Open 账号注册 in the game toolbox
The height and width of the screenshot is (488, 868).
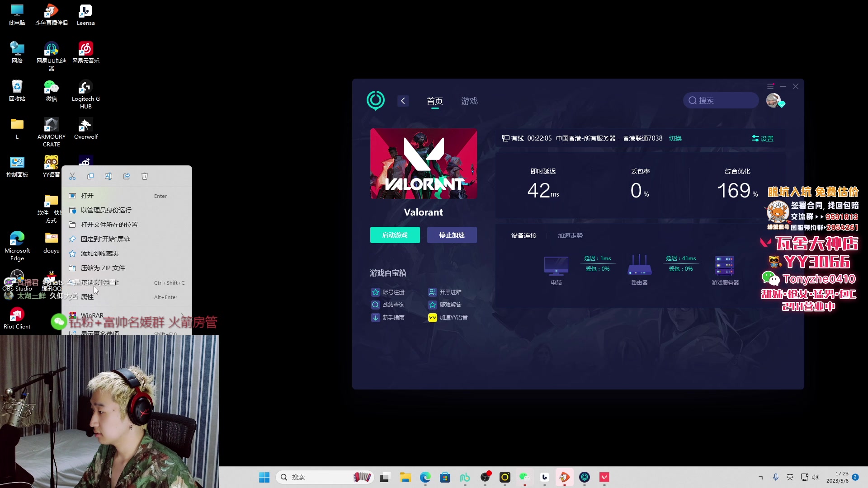tap(388, 292)
